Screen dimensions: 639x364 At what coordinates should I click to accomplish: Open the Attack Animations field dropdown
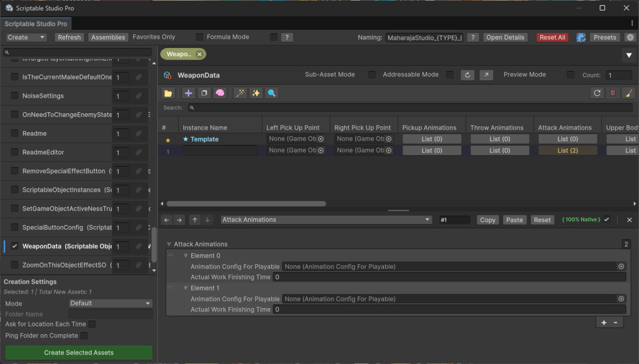click(x=326, y=220)
